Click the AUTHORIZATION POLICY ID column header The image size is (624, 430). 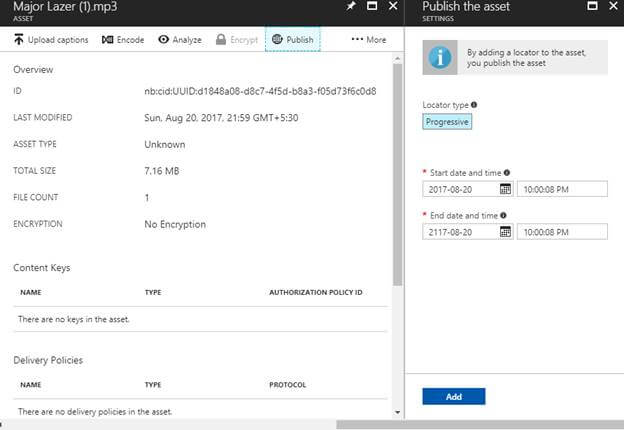point(316,292)
